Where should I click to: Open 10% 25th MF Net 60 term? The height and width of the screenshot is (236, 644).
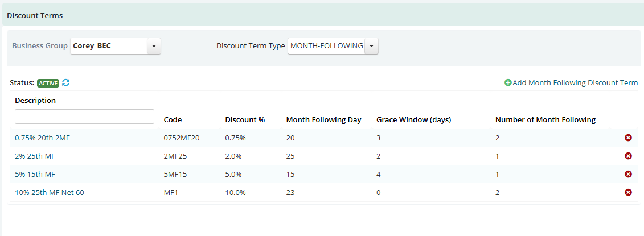pos(50,192)
